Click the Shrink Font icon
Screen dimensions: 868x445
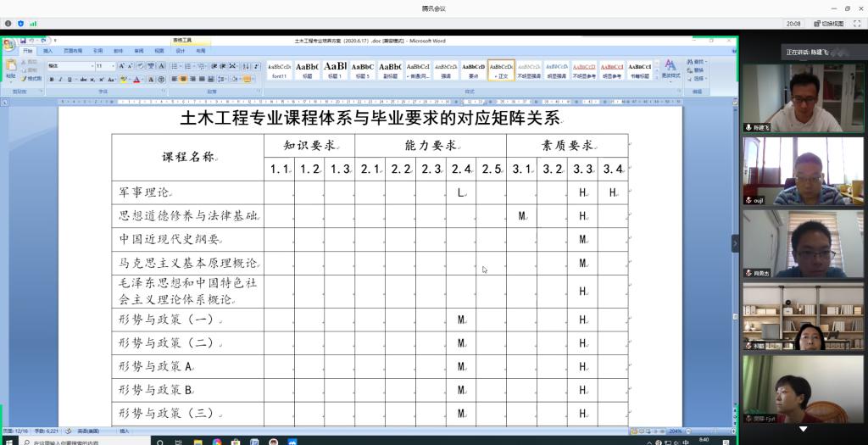coord(130,65)
